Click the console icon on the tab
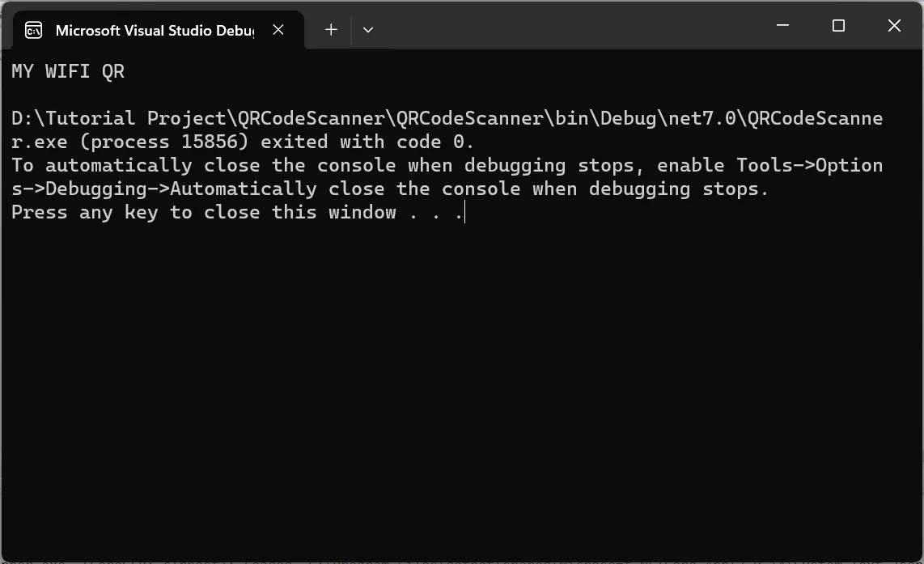This screenshot has width=924, height=564. click(x=33, y=30)
